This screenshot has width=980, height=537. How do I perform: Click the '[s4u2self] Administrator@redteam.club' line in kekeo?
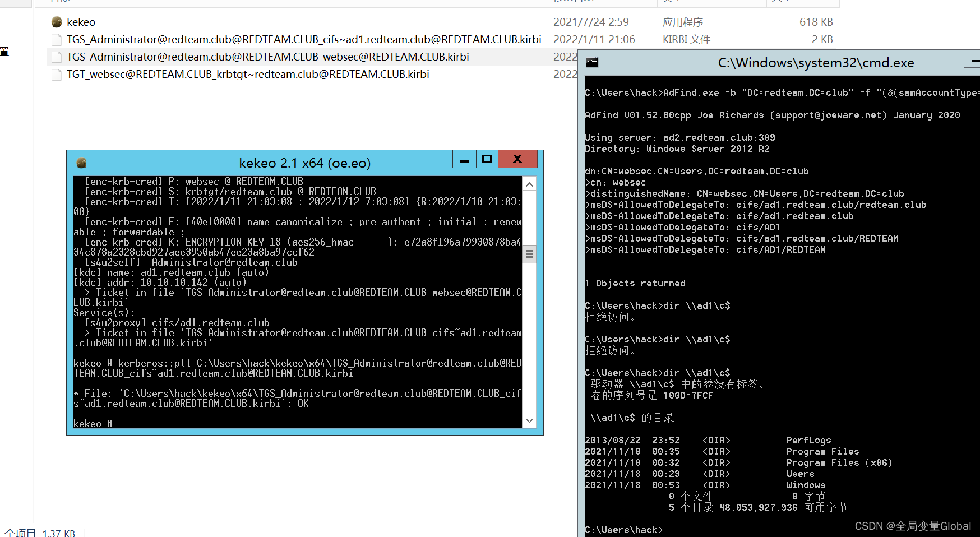point(191,262)
